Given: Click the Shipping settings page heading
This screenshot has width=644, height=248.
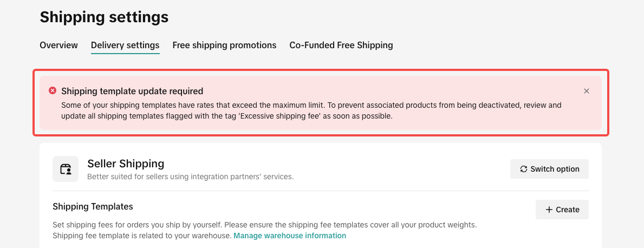Looking at the screenshot, I should pos(104,17).
